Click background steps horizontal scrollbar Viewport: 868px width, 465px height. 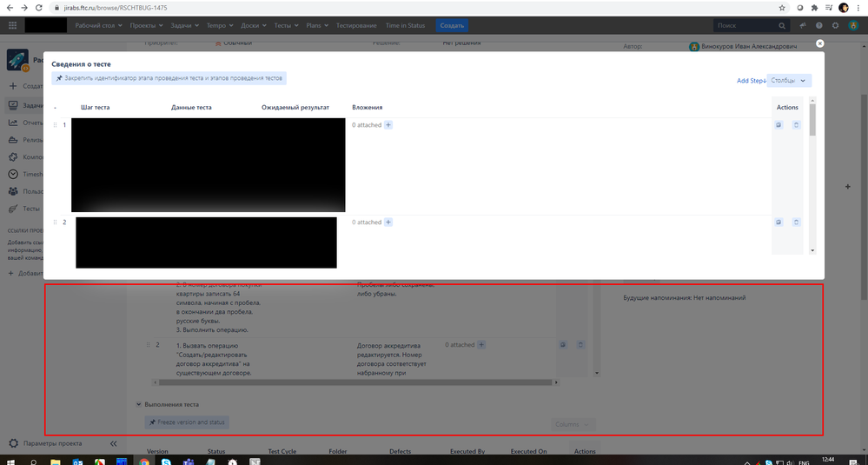click(354, 382)
